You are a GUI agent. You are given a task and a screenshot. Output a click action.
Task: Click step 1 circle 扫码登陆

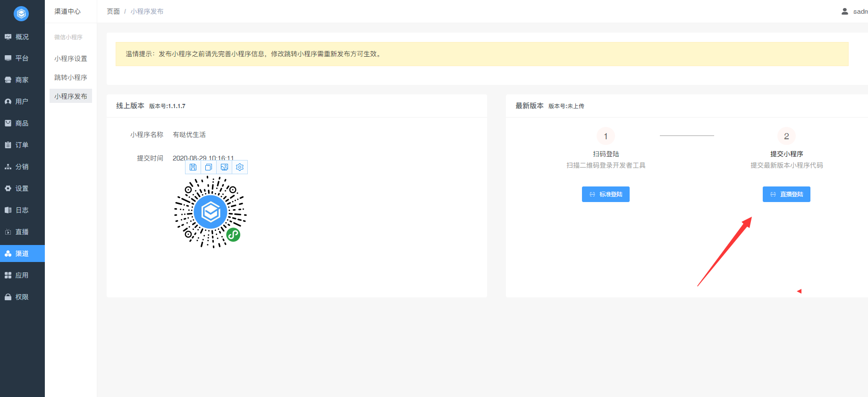[606, 136]
